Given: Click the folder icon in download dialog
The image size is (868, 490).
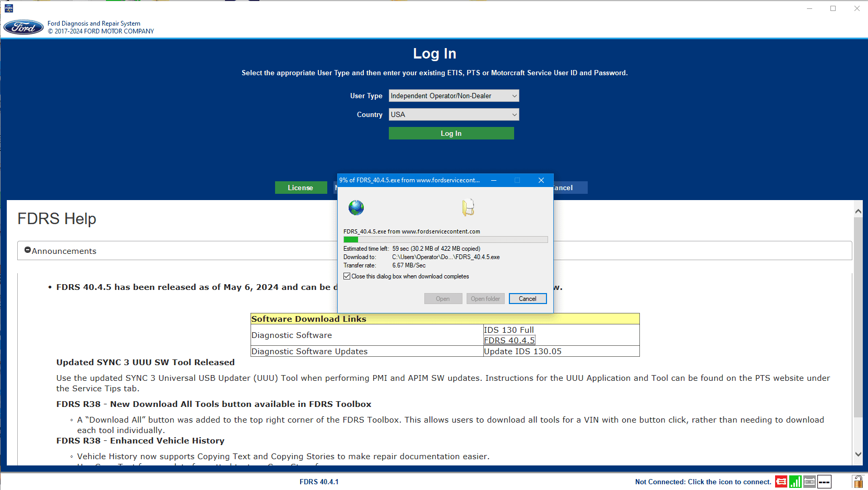Looking at the screenshot, I should pyautogui.click(x=468, y=207).
